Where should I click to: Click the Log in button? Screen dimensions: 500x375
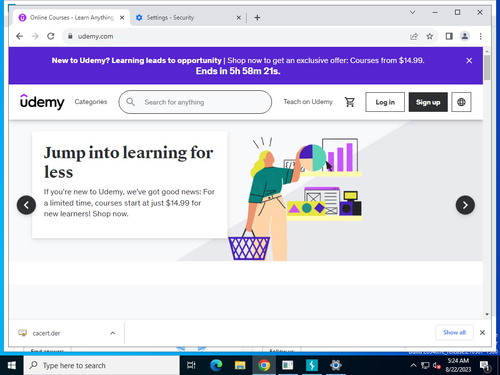[385, 102]
